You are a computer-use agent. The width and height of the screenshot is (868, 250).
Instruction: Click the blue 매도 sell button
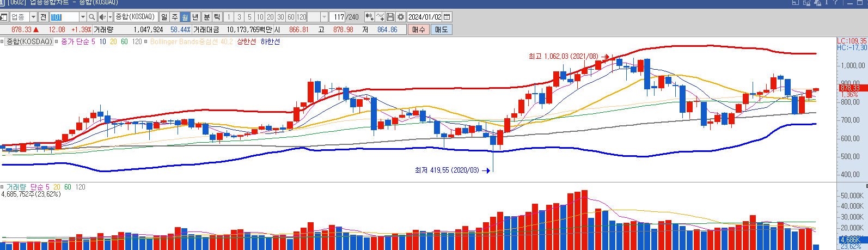pos(441,29)
